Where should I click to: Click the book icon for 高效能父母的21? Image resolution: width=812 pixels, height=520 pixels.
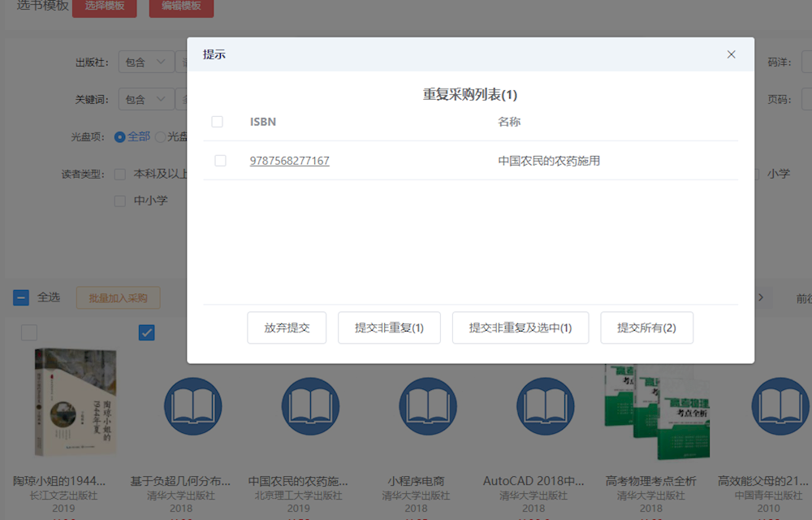tap(780, 407)
